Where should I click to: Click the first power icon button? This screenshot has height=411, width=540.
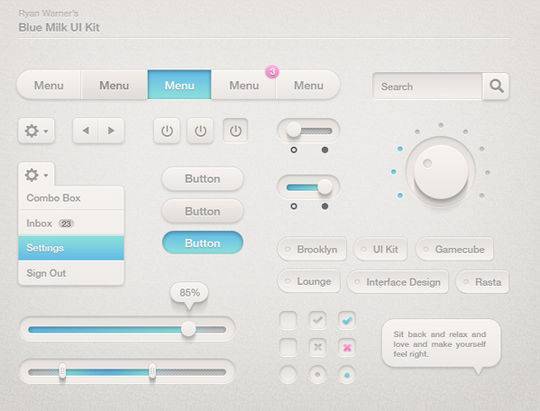167,131
